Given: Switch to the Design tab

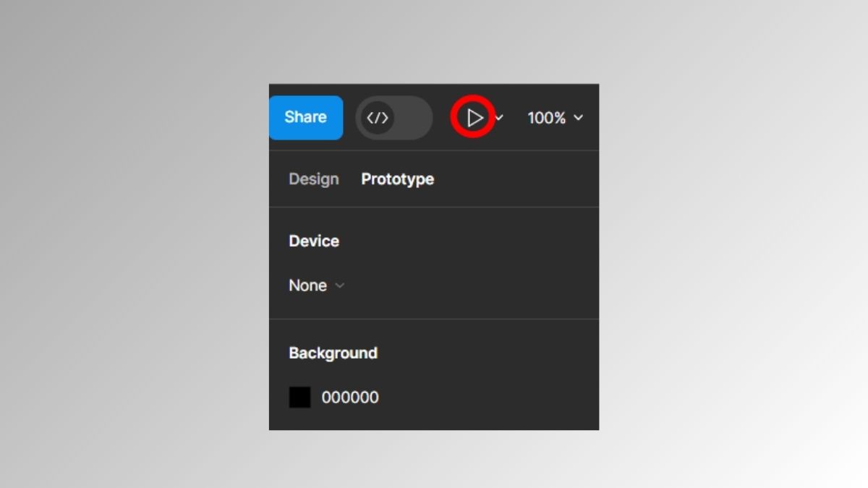Looking at the screenshot, I should coord(314,179).
